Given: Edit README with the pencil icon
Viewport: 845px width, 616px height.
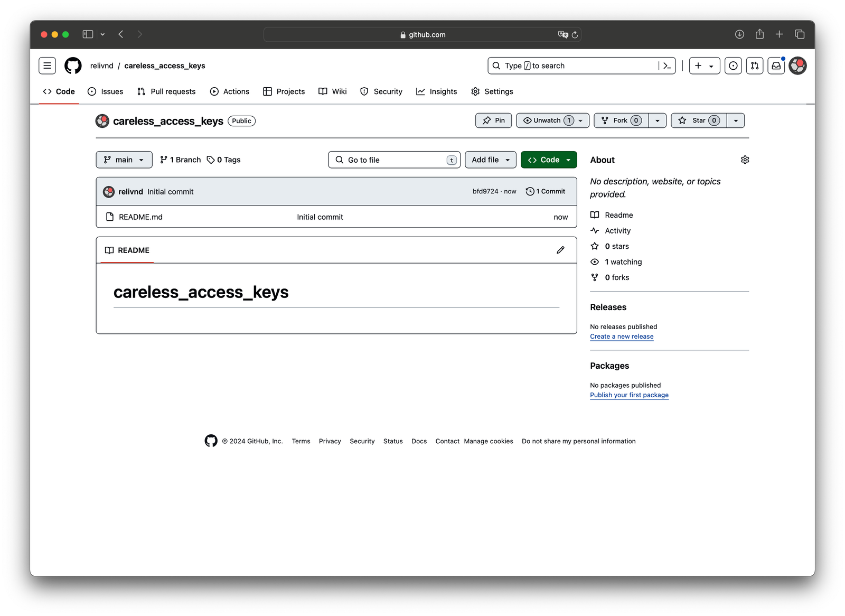Looking at the screenshot, I should (x=560, y=250).
